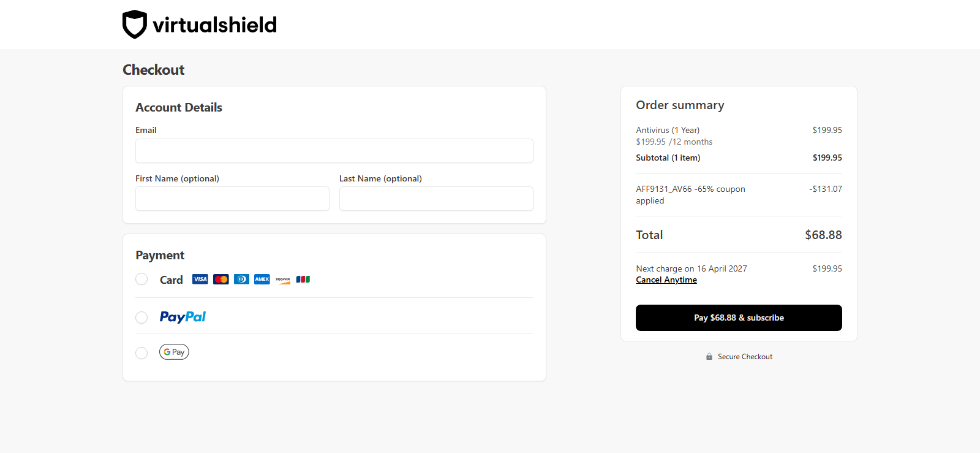This screenshot has height=453, width=980.
Task: Click the Diners Club card icon
Action: pyautogui.click(x=241, y=279)
